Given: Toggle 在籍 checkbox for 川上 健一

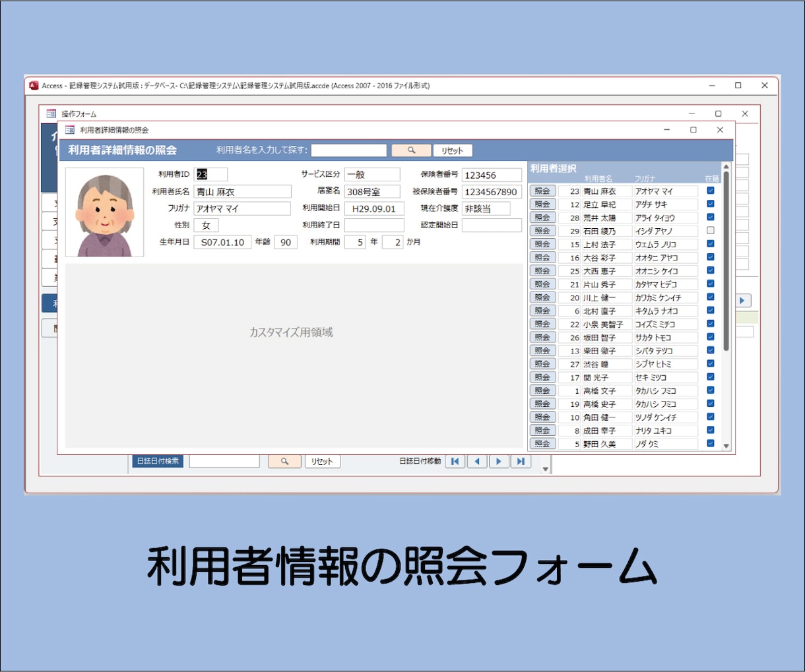Looking at the screenshot, I should [x=711, y=297].
